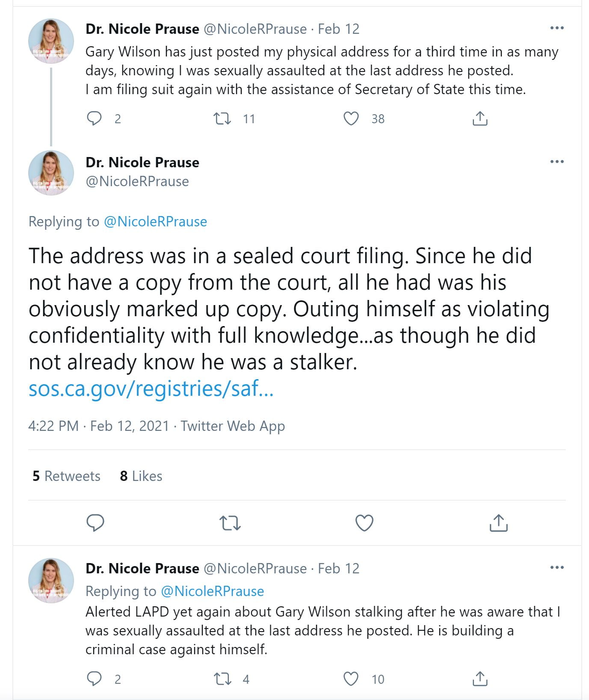This screenshot has height=700, width=589.
Task: Like the main sealed court filing tweet
Action: click(x=364, y=522)
